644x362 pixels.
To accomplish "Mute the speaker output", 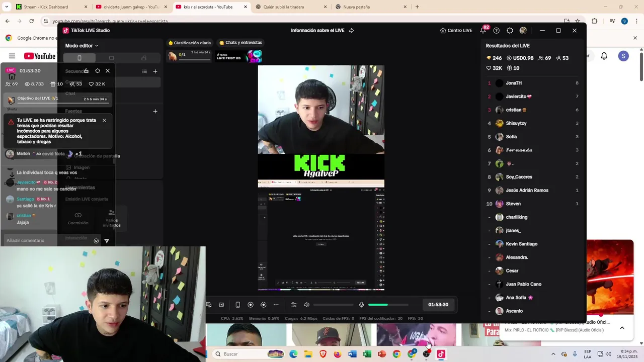I will tap(306, 305).
